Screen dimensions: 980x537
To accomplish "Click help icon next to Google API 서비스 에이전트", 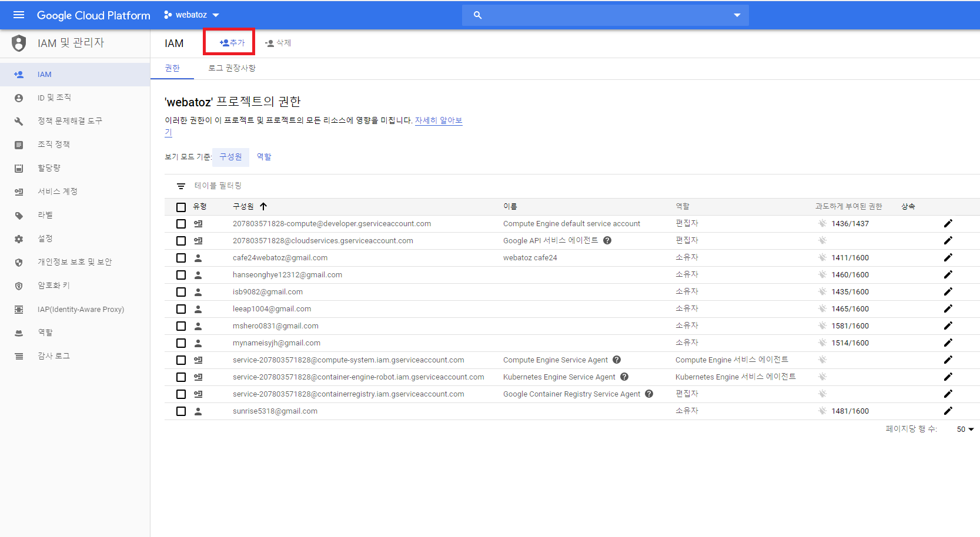I will click(607, 240).
